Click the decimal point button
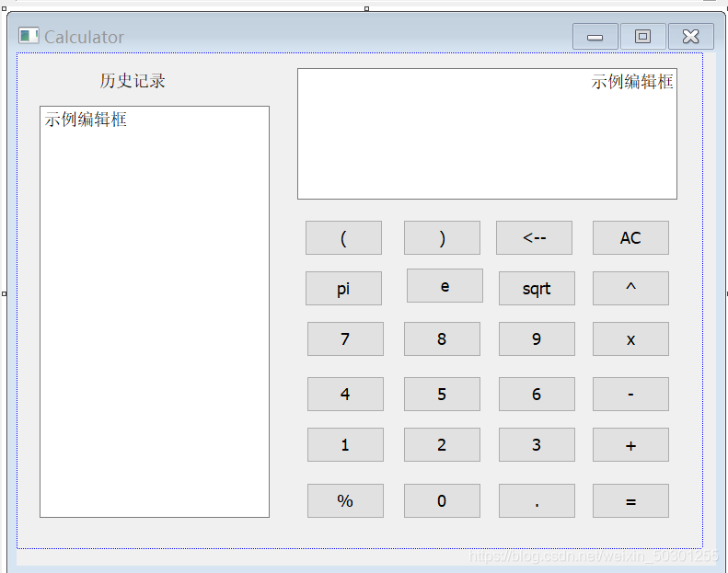728x573 pixels. (x=537, y=501)
